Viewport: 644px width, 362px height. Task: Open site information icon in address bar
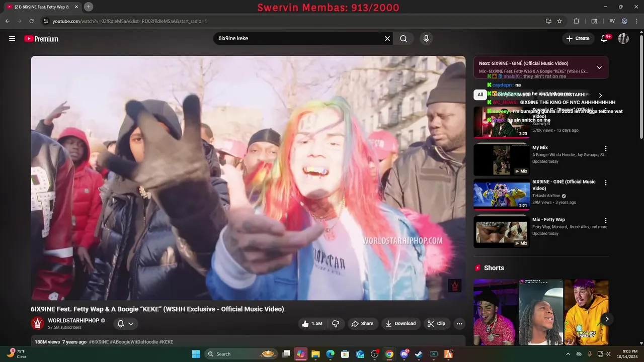(46, 21)
